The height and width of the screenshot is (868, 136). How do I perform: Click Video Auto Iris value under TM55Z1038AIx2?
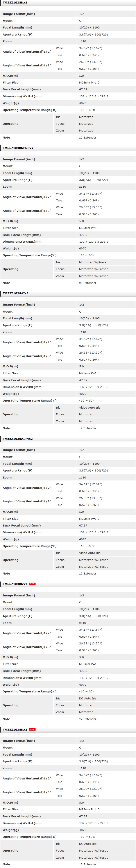click(x=89, y=407)
